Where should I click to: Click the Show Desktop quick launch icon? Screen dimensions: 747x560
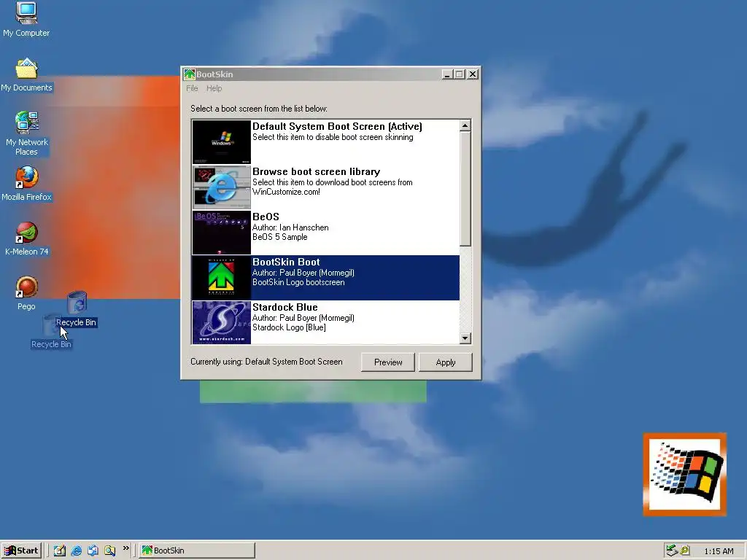(60, 551)
